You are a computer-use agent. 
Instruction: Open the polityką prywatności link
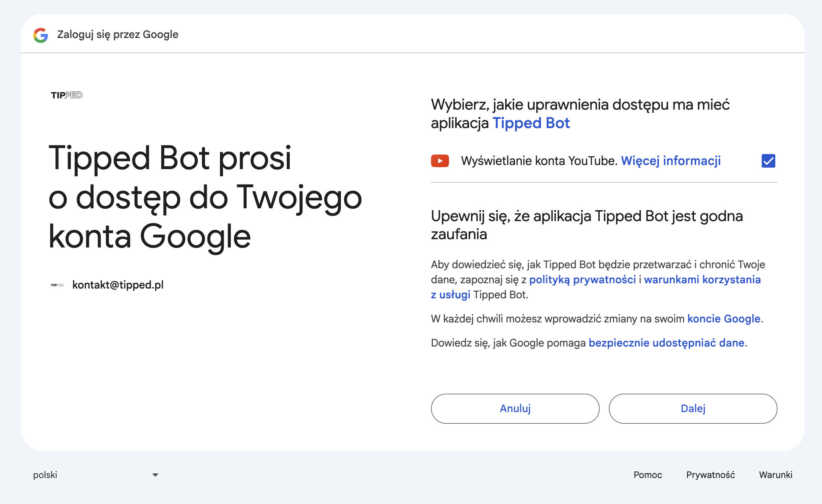582,279
